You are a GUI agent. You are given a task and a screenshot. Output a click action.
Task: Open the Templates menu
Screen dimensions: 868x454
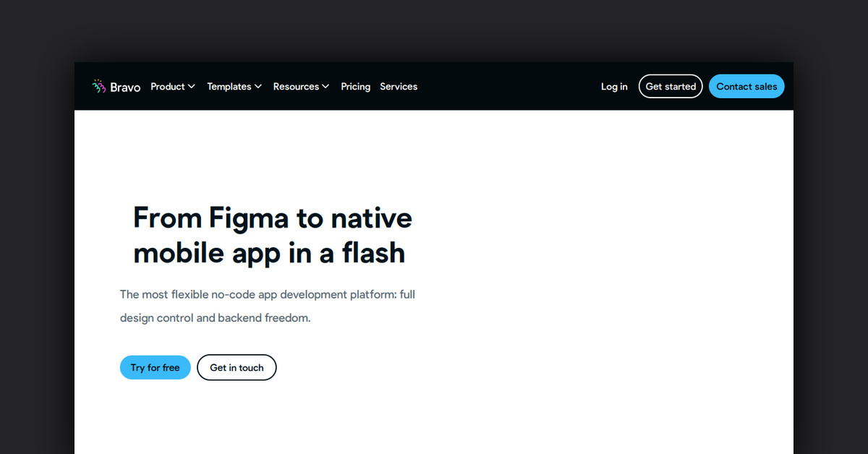point(229,87)
